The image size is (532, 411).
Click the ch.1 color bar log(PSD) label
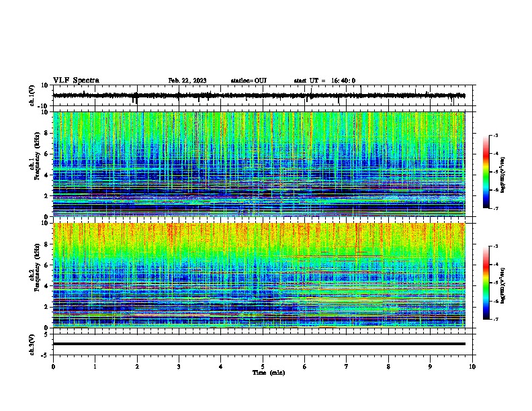tap(502, 175)
